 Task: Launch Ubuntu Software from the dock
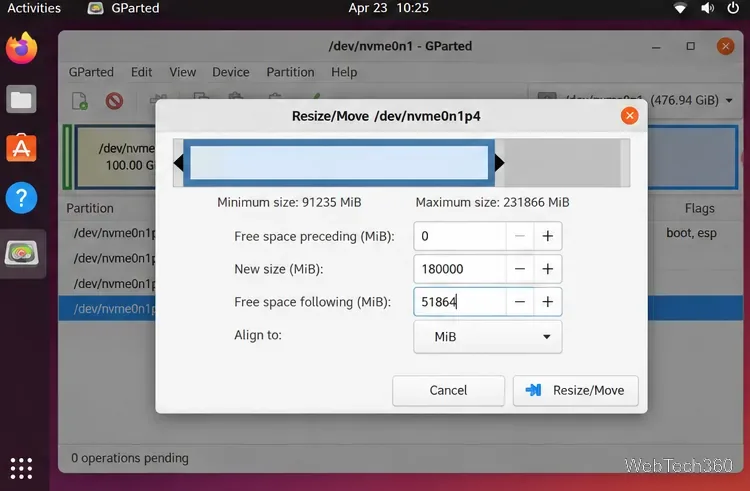click(21, 148)
